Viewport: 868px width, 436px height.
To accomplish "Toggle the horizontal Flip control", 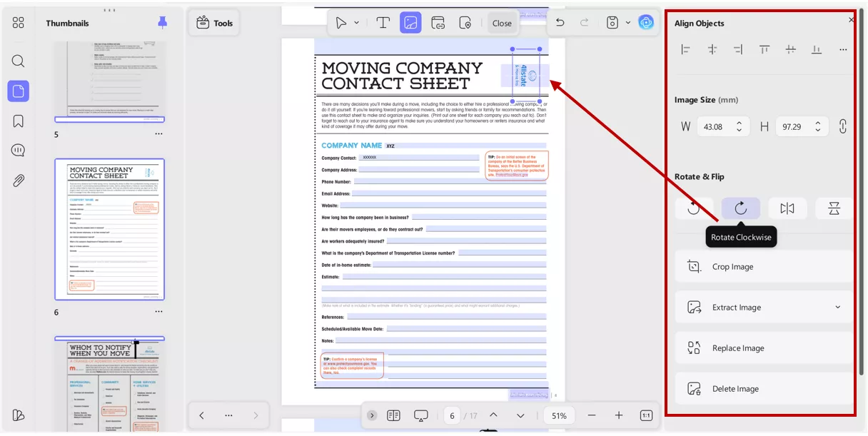I will pos(787,208).
